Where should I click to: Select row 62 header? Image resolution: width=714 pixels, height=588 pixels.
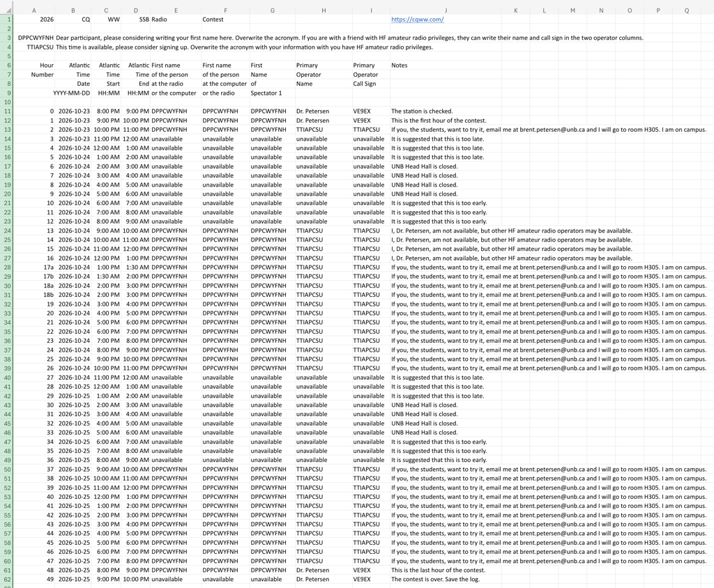coord(7,580)
